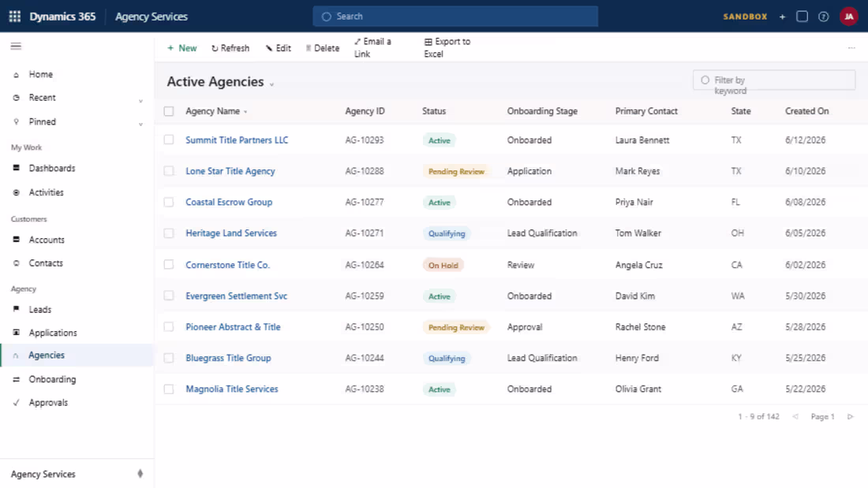This screenshot has height=488, width=868.
Task: Click the State column header
Action: tap(741, 111)
